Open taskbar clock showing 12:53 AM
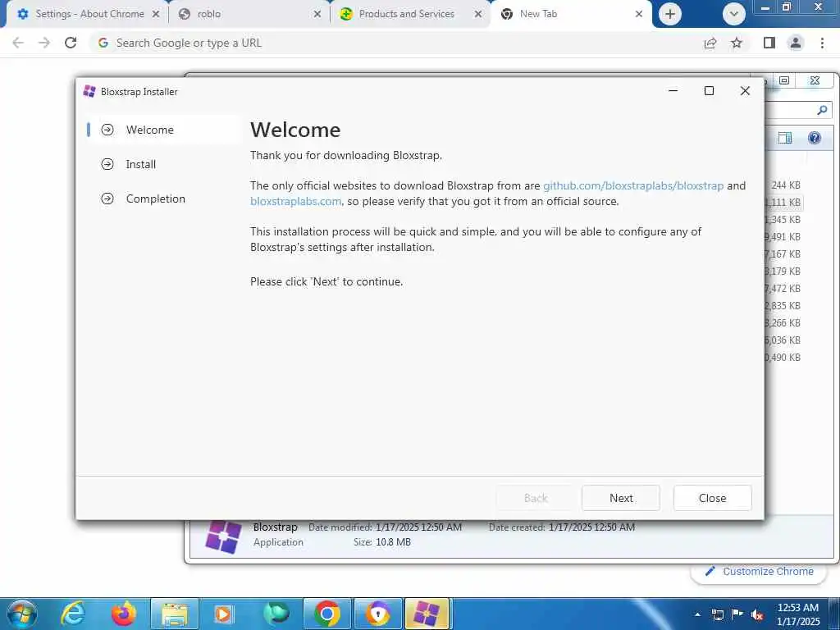This screenshot has height=630, width=840. [798, 614]
